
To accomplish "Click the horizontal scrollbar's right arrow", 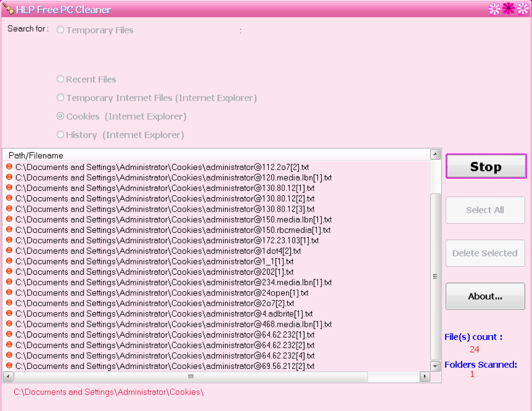I will click(425, 377).
